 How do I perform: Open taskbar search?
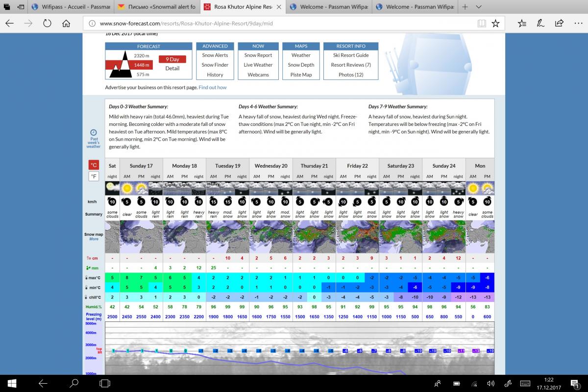coord(74,383)
